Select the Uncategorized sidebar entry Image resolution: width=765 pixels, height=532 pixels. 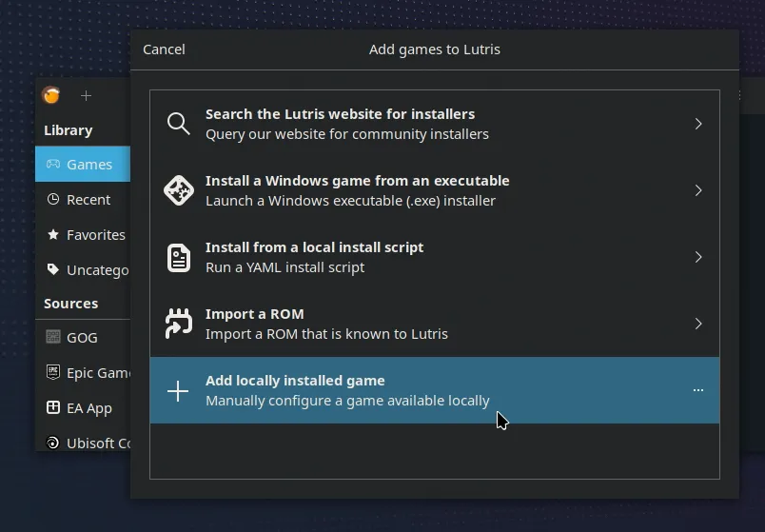point(83,270)
